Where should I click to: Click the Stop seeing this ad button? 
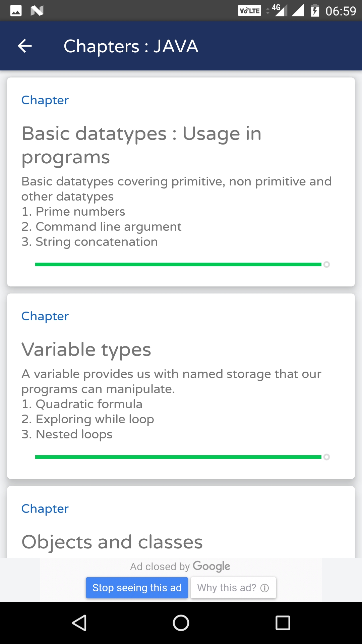tap(137, 588)
